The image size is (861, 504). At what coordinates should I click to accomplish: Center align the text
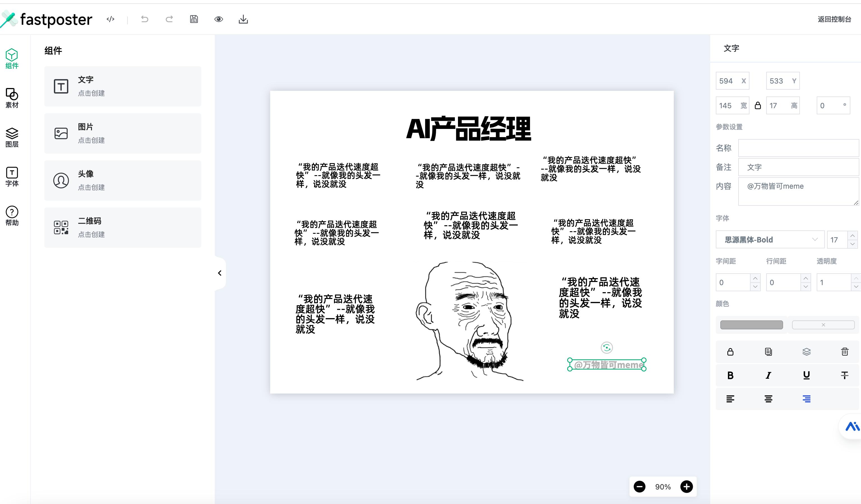[768, 399]
